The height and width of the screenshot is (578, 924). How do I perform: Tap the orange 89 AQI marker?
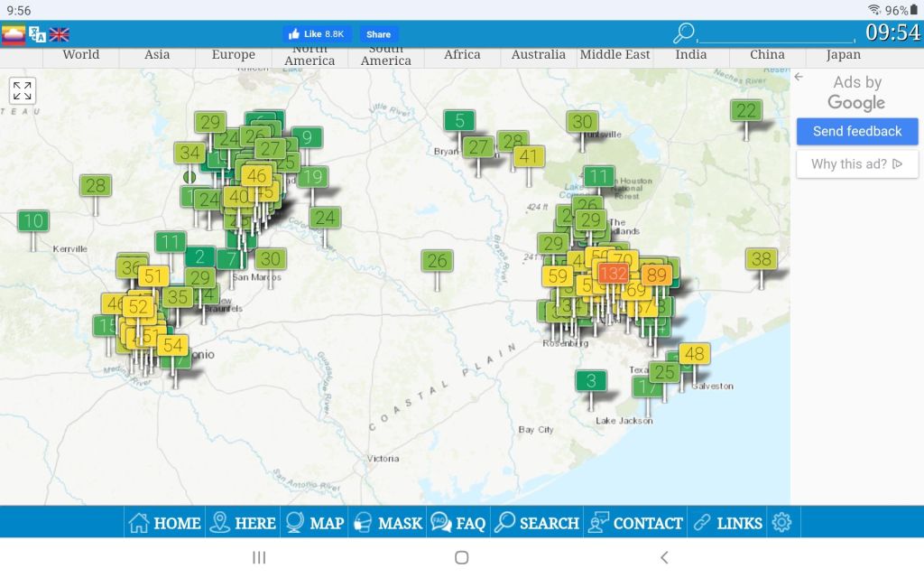[x=656, y=275]
